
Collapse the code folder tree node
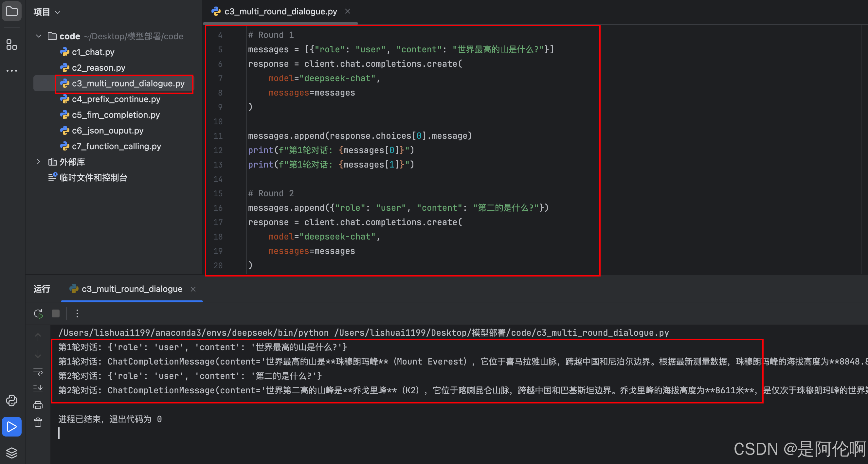coord(39,36)
